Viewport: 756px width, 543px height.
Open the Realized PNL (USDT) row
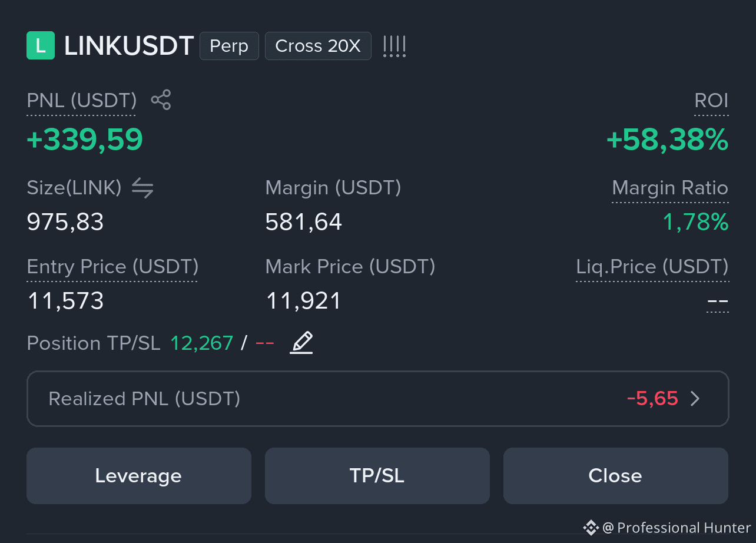pos(378,399)
